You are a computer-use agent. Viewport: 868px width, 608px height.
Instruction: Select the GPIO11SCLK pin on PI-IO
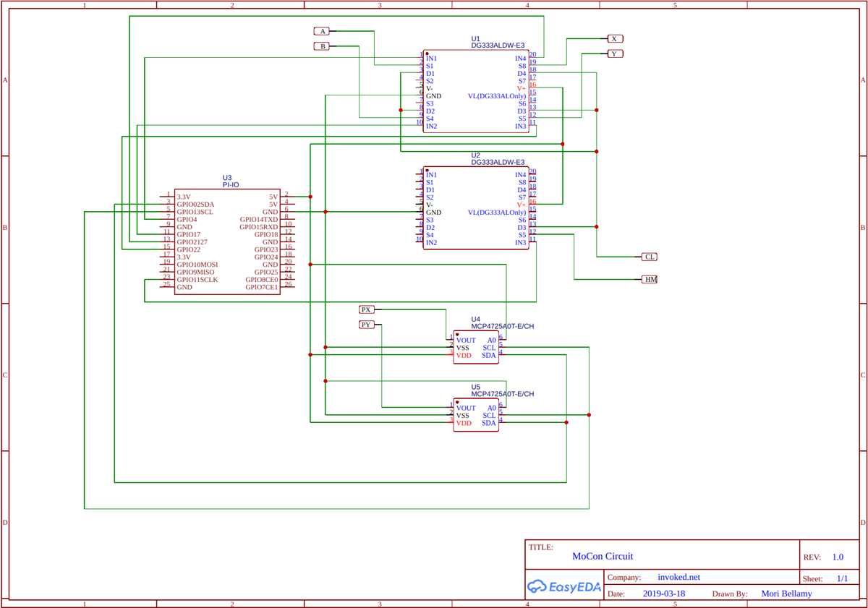[197, 280]
